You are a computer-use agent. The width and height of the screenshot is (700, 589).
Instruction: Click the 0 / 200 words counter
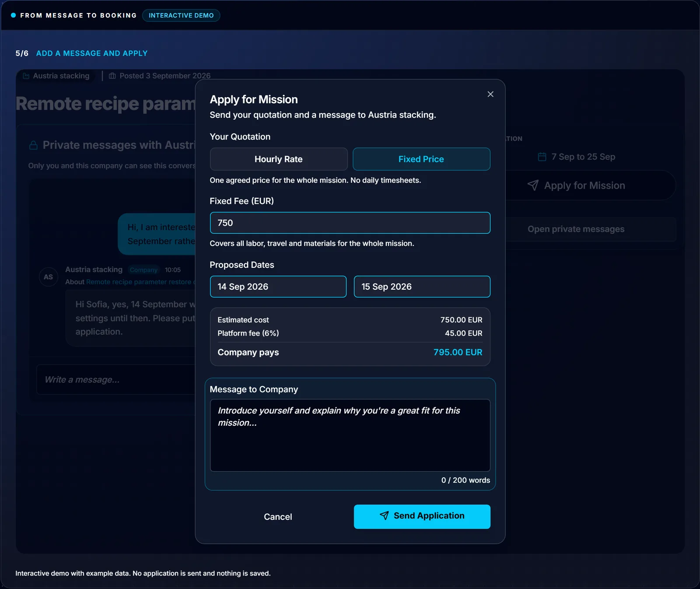tap(465, 480)
